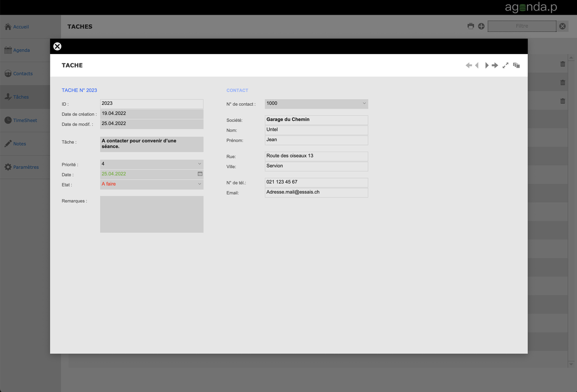Expand the task dialog to fullscreen
The image size is (577, 392).
506,66
